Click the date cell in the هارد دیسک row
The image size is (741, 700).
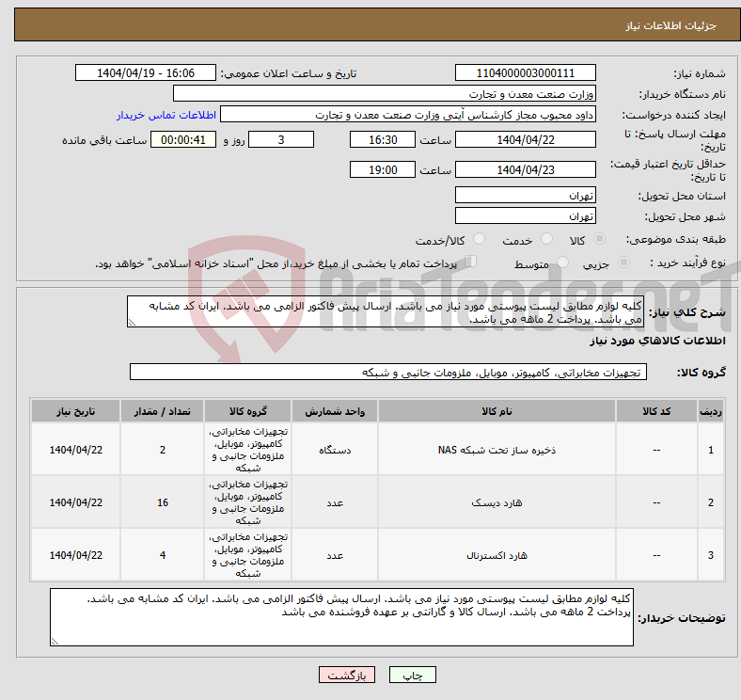(75, 502)
